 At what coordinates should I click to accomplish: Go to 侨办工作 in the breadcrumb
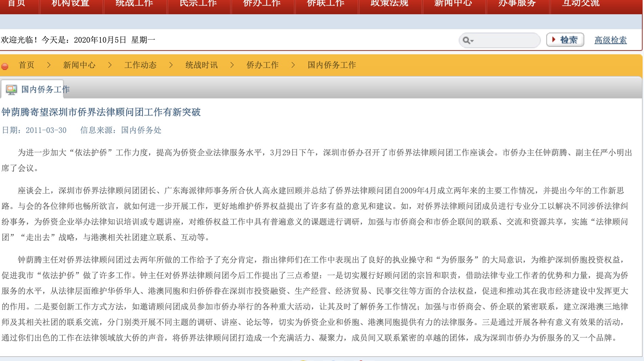tap(263, 65)
